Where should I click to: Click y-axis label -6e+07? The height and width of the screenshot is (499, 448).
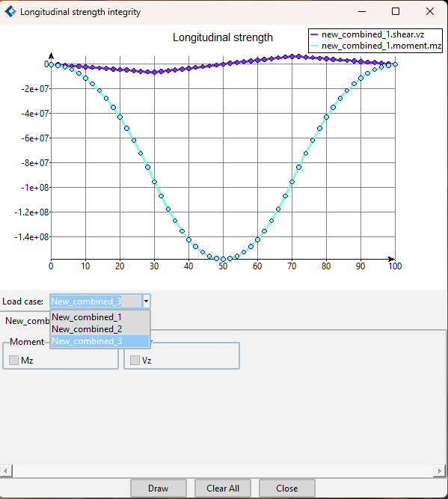point(35,138)
